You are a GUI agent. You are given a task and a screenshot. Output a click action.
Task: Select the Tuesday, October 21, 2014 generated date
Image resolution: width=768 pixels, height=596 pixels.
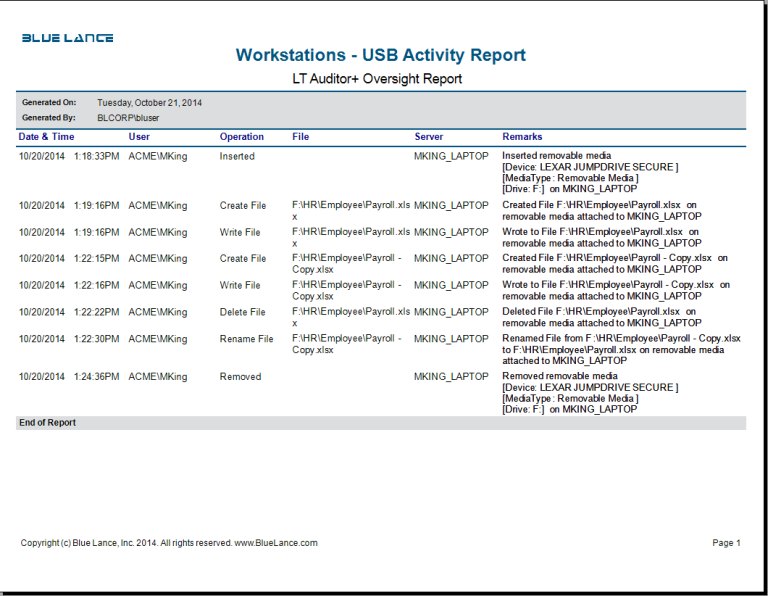pyautogui.click(x=149, y=102)
